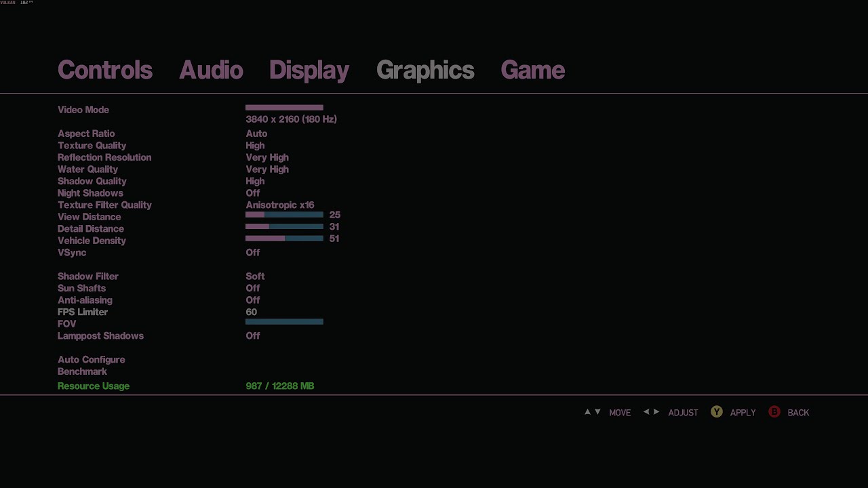Screen dimensions: 868x488
Task: Change Shadow Filter Soft value
Action: click(x=255, y=277)
